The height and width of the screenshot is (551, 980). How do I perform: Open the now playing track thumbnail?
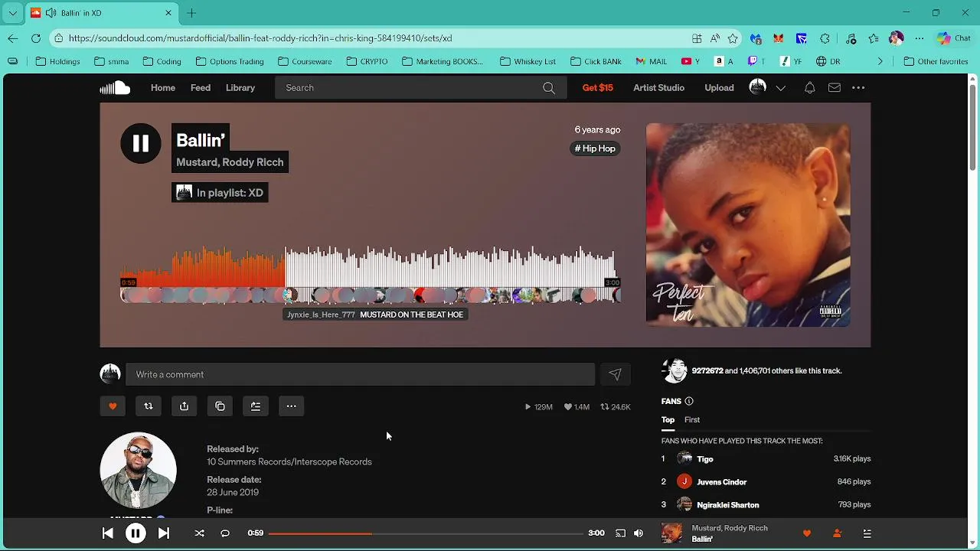click(672, 533)
